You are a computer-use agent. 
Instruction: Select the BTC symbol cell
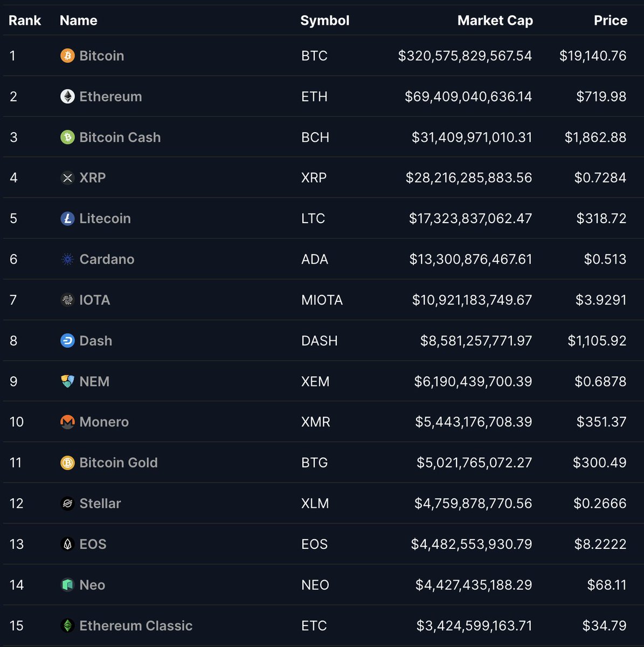314,56
